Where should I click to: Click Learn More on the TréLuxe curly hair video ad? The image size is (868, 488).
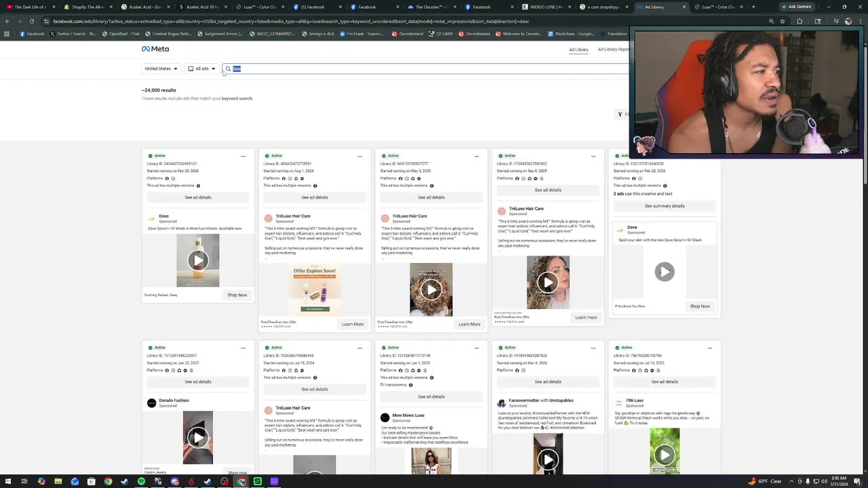(469, 324)
